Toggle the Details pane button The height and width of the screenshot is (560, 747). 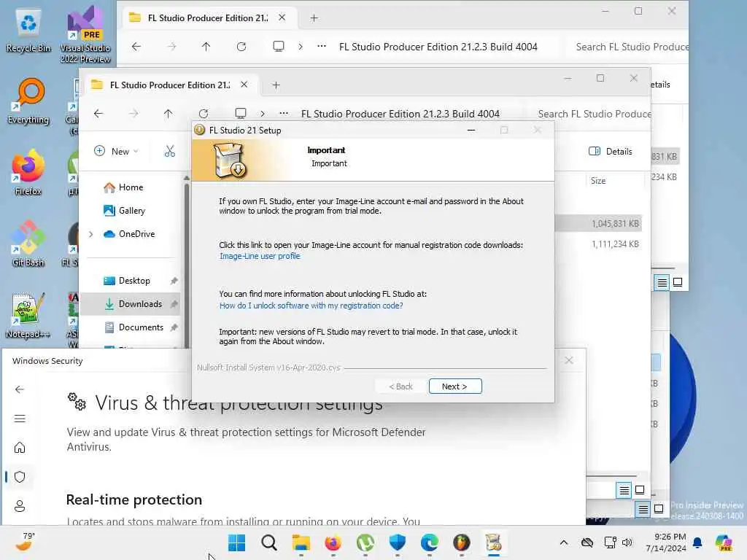pyautogui.click(x=611, y=152)
